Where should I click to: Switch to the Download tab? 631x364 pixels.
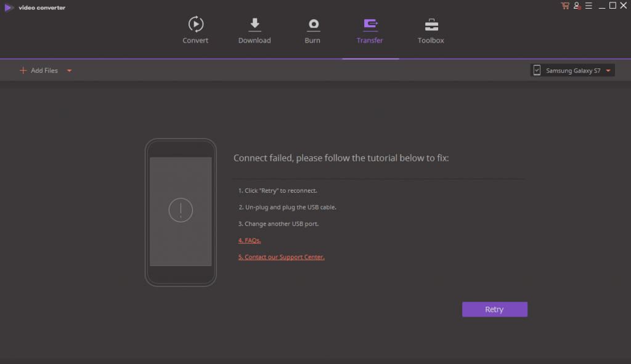tap(254, 30)
